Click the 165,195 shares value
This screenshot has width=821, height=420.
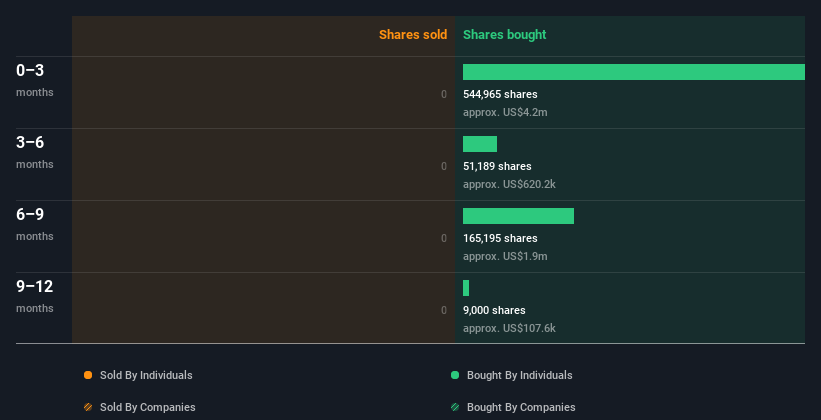click(x=500, y=238)
